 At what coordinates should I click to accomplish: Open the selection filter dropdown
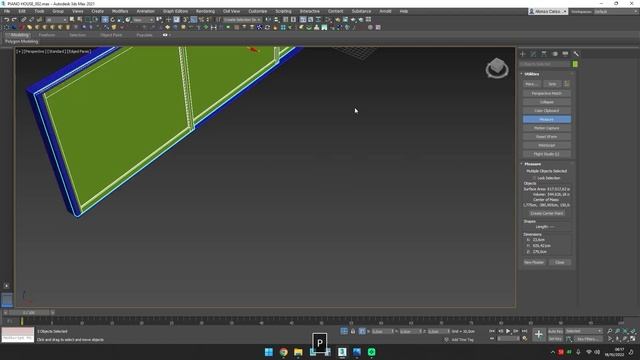point(56,20)
